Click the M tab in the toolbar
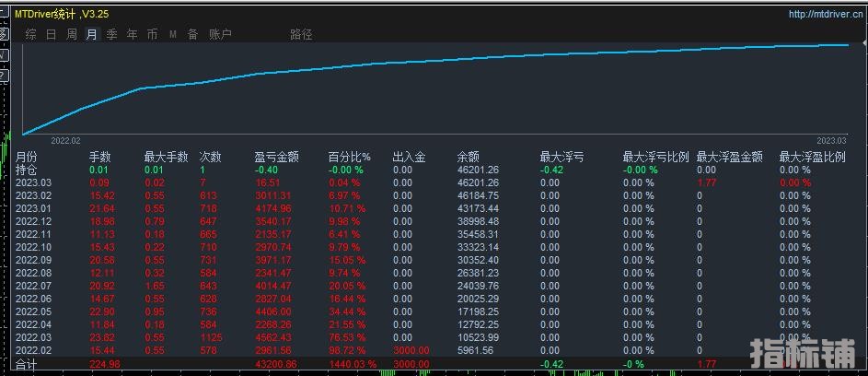This screenshot has width=868, height=376. tap(172, 35)
